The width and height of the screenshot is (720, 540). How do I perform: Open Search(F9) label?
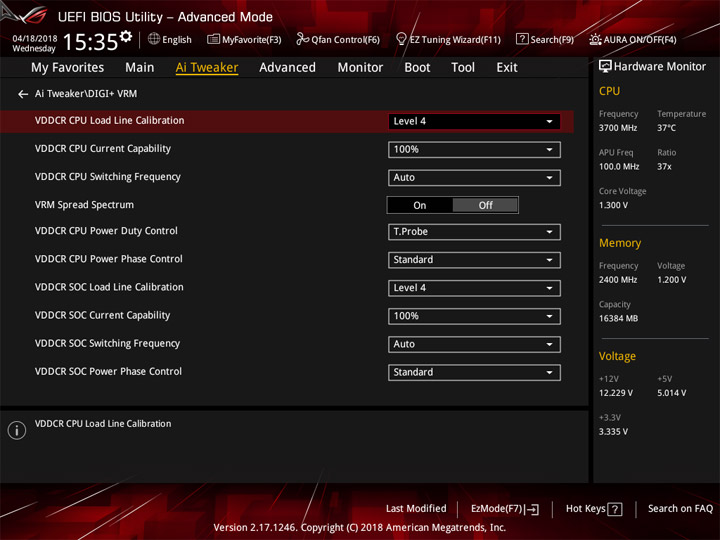point(552,39)
